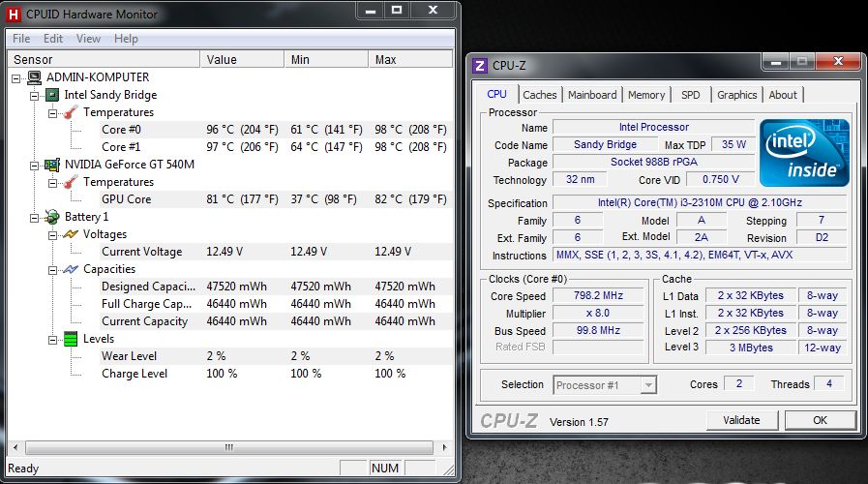Collapse the Levels node
The image size is (868, 484).
[x=52, y=340]
